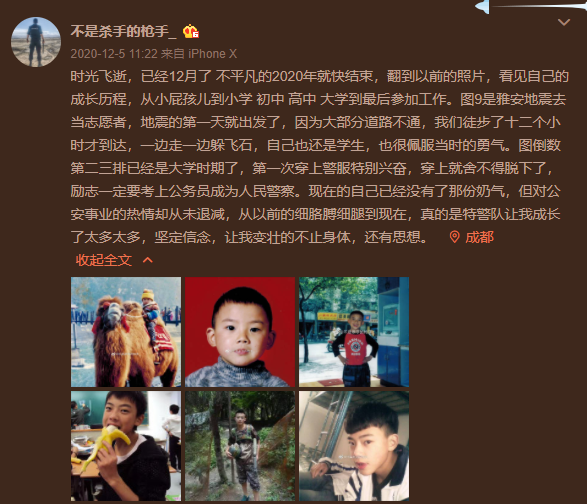Open the camel riding photo
The image size is (587, 504).
tap(126, 332)
